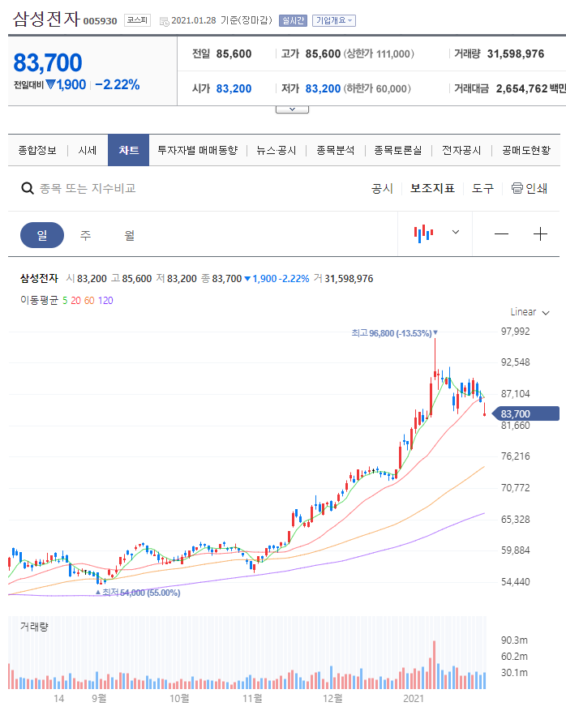566x728 pixels.
Task: Open the 시세 tab
Action: point(88,151)
